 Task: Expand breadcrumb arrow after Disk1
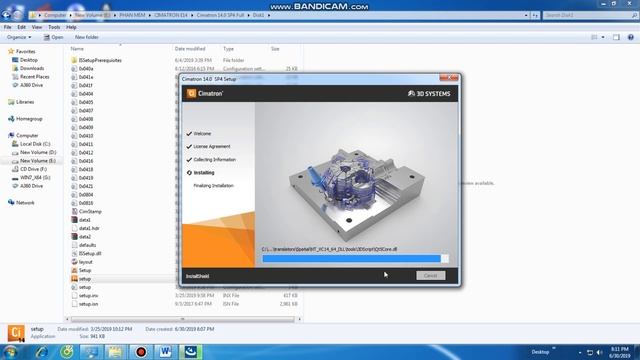tap(269, 15)
